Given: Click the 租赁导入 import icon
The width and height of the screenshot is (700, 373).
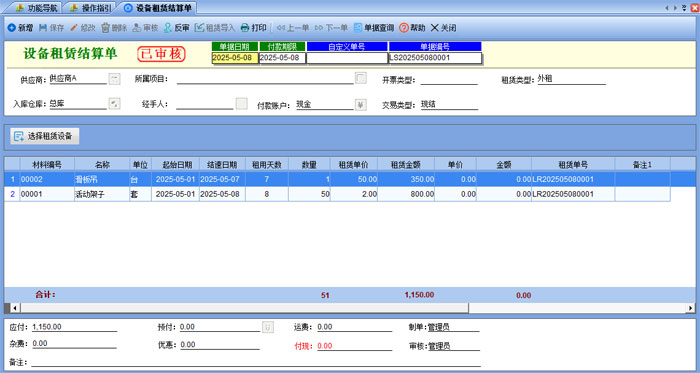Looking at the screenshot, I should point(199,28).
